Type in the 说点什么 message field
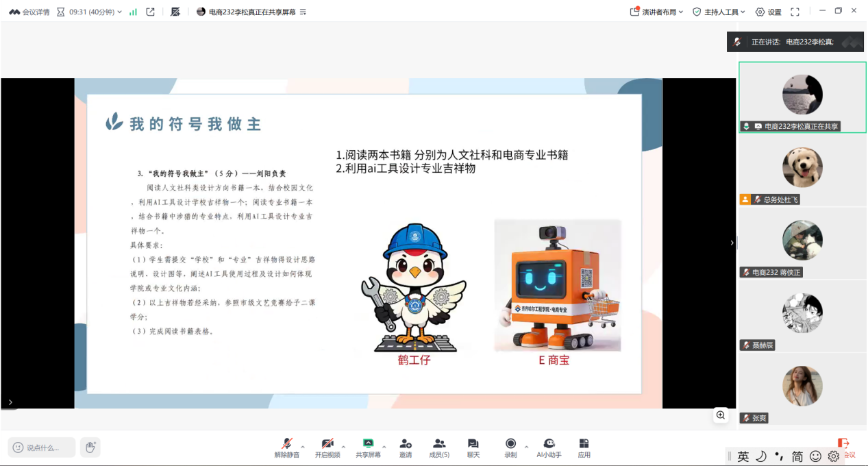Viewport: 868px width, 466px height. click(42, 447)
